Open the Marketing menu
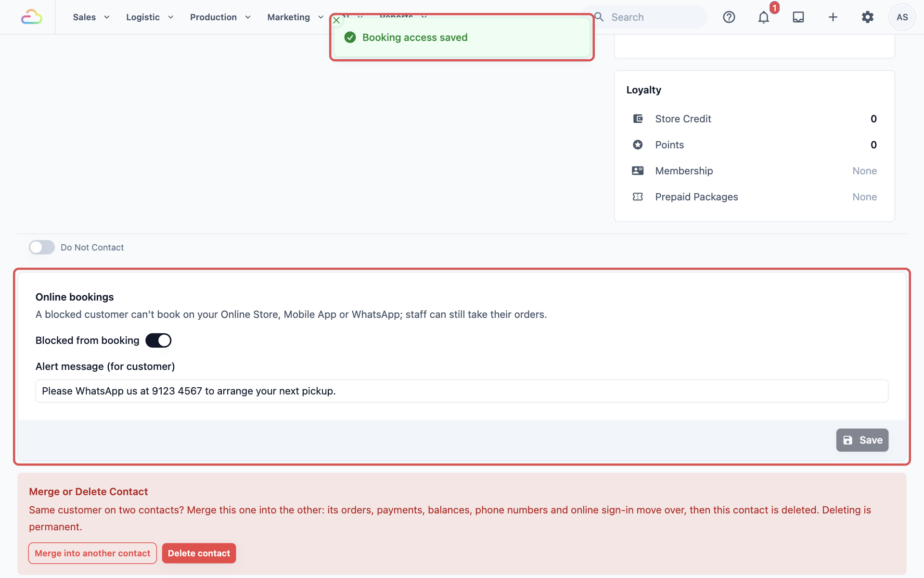Screen dimensions: 924x578 click(295, 17)
